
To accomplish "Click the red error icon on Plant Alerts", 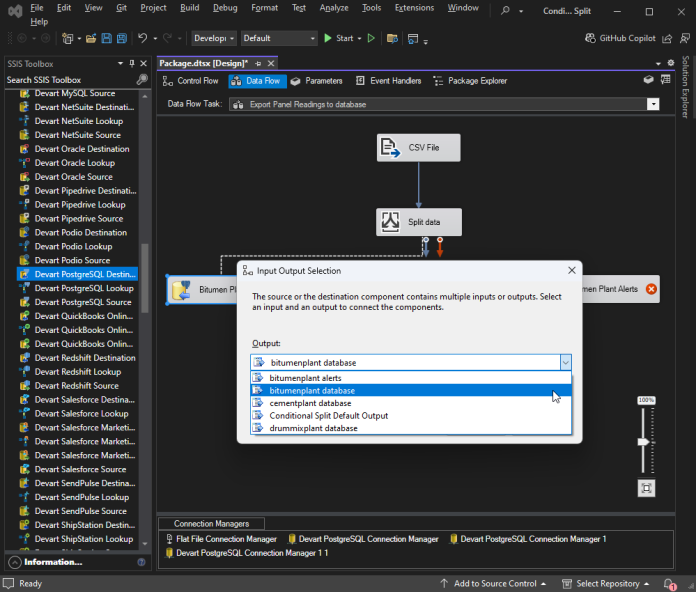I will [651, 289].
